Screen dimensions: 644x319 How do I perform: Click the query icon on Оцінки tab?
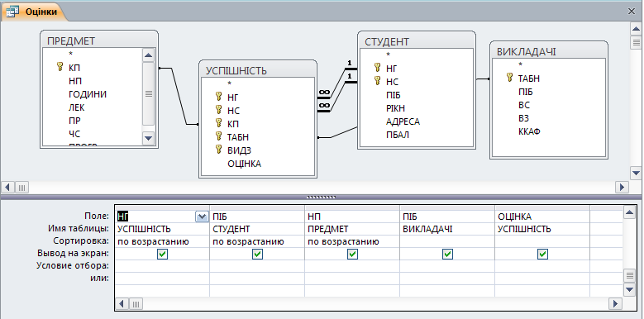tap(12, 12)
